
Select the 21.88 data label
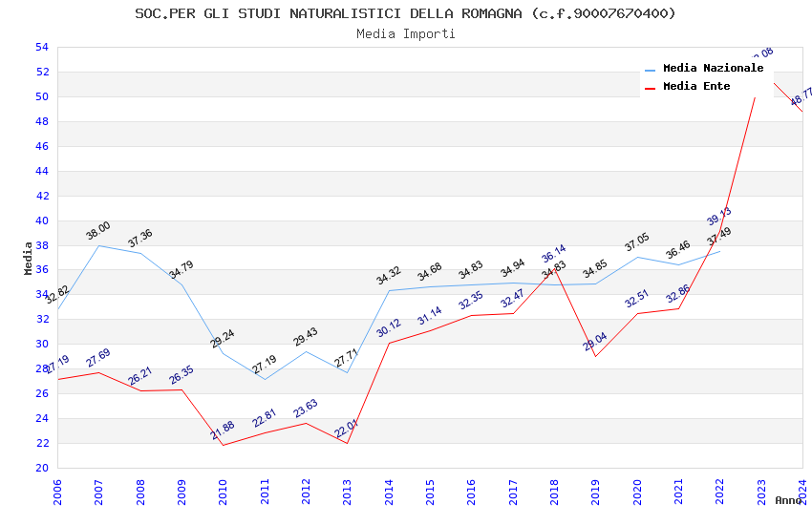tap(223, 430)
